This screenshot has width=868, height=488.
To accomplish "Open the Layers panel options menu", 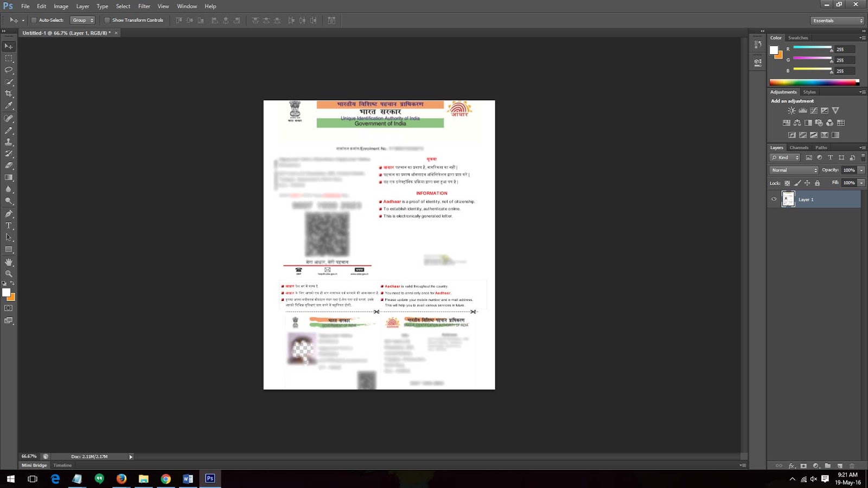I will tap(863, 147).
